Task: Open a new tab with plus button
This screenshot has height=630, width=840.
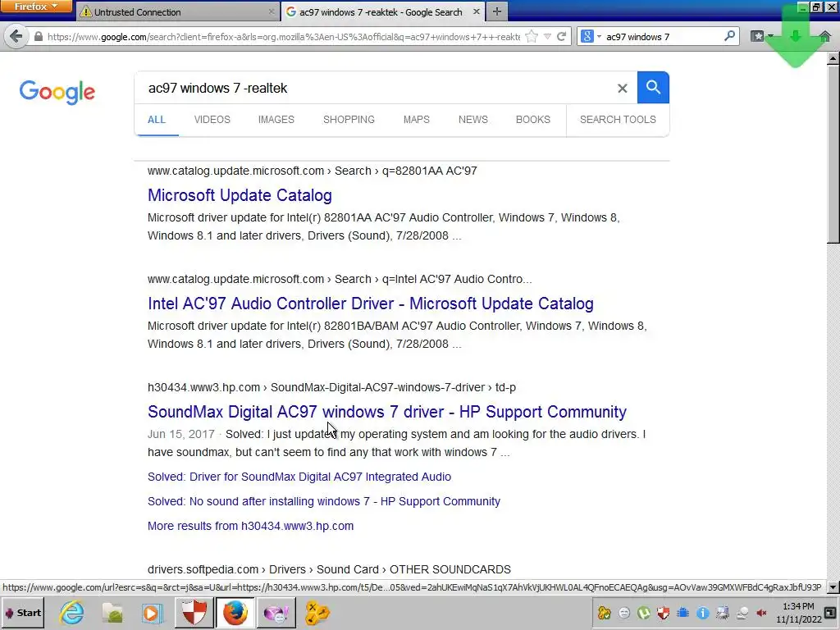Action: click(497, 11)
